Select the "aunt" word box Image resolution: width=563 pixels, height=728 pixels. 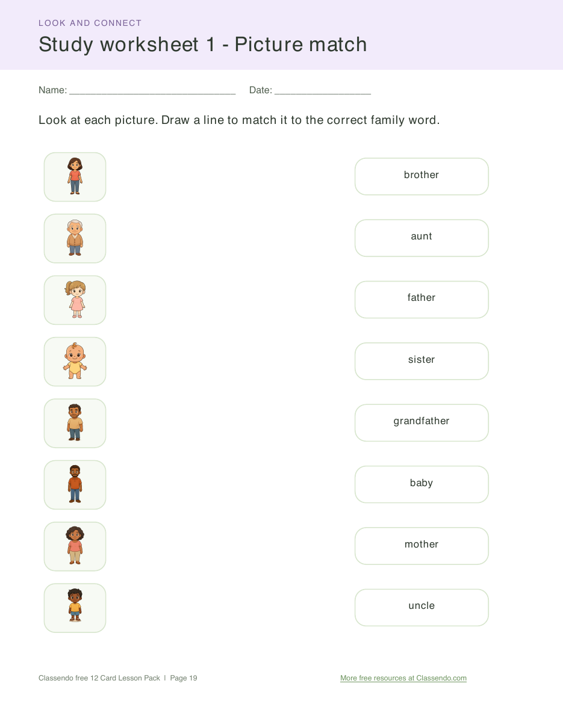click(421, 238)
